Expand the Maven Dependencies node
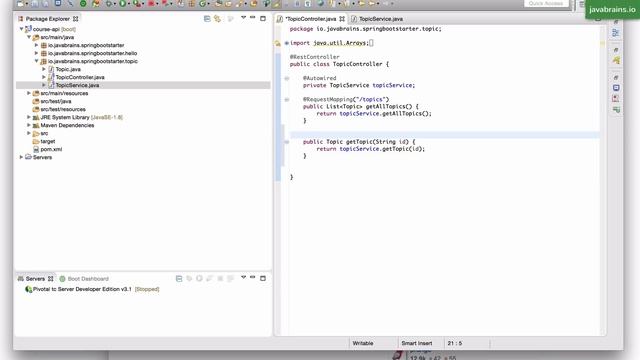This screenshot has width=640, height=360. pyautogui.click(x=29, y=125)
